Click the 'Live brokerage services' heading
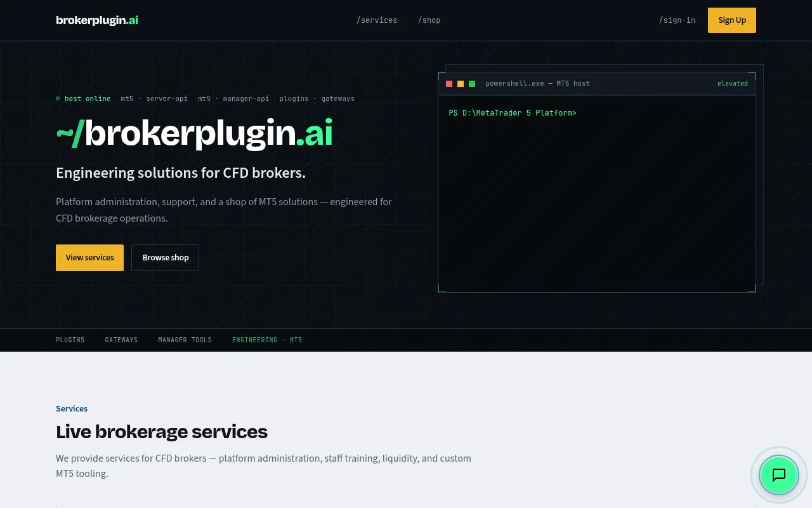This screenshot has height=508, width=812. 162,432
